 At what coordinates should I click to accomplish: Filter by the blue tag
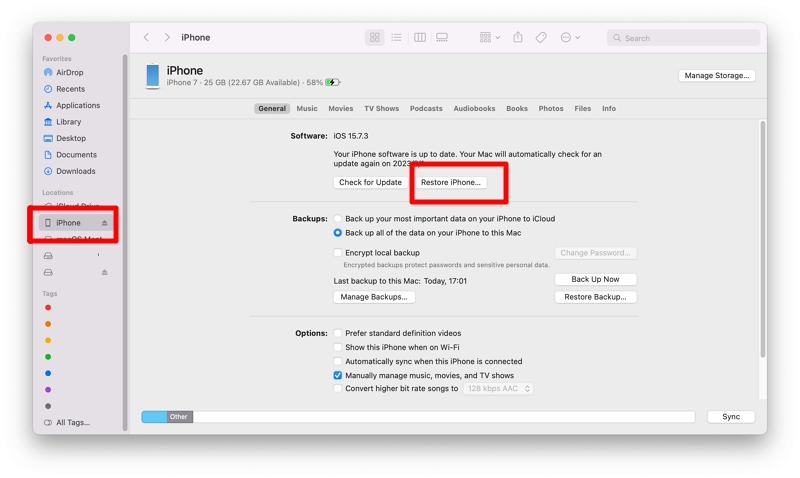pos(48,373)
